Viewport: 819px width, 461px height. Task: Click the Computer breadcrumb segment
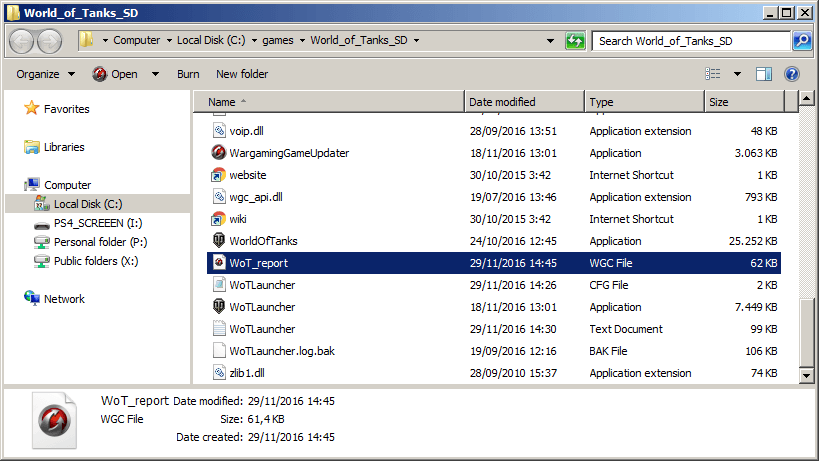pyautogui.click(x=137, y=40)
